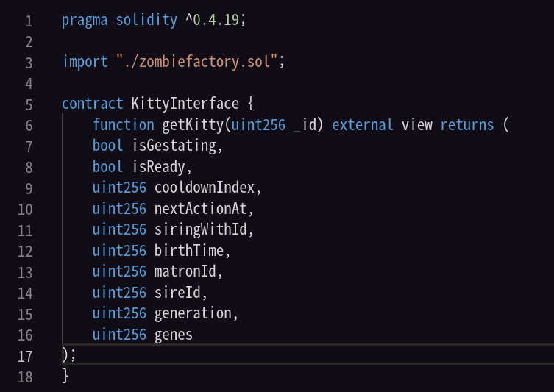Click the function keyword on line 6
This screenshot has height=392, width=554.
pyautogui.click(x=124, y=125)
